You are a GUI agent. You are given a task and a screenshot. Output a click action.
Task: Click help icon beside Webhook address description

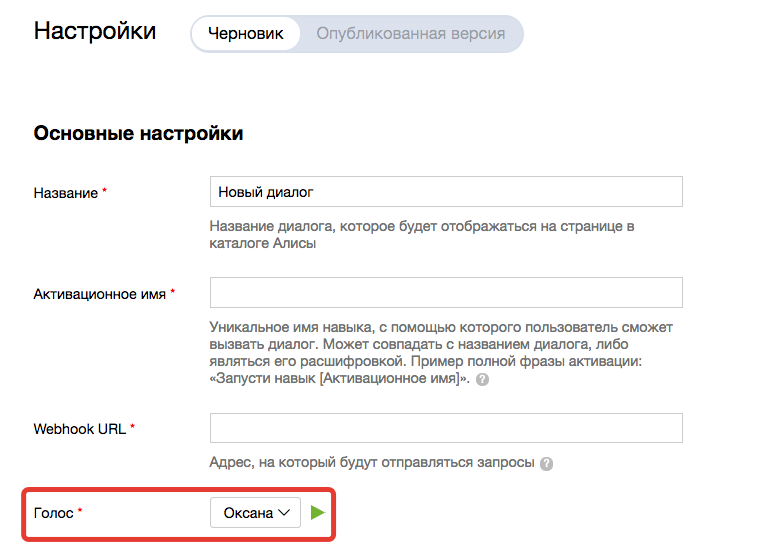pyautogui.click(x=547, y=464)
